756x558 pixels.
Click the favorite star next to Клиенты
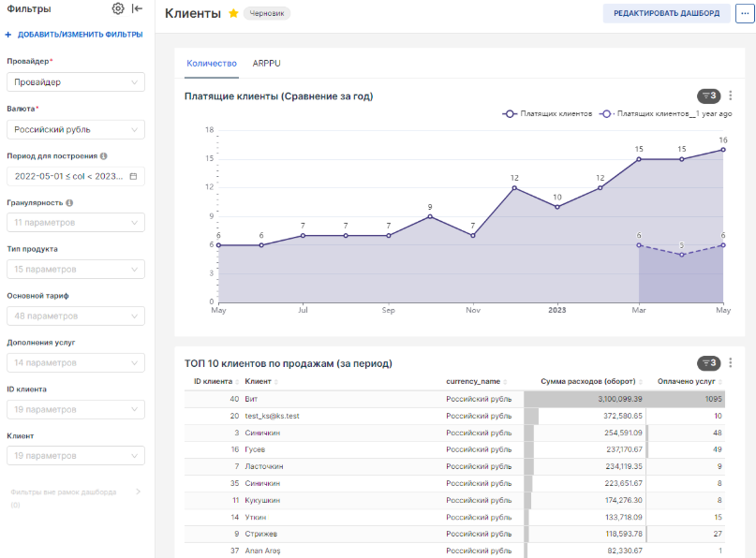233,14
